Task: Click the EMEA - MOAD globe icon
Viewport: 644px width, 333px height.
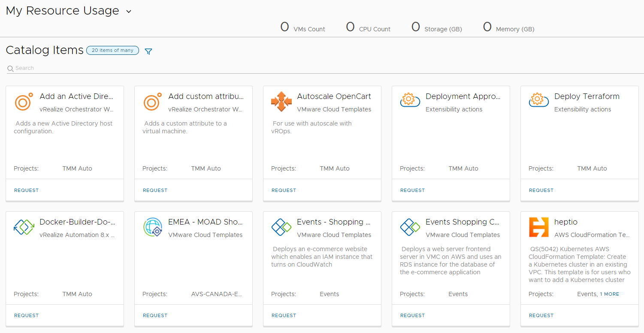Action: [153, 227]
